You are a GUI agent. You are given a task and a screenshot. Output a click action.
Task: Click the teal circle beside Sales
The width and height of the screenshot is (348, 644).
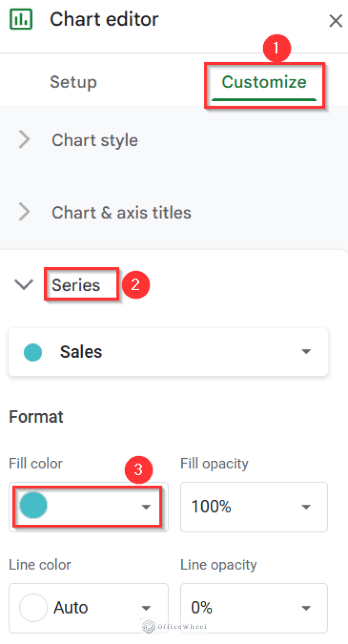33,351
